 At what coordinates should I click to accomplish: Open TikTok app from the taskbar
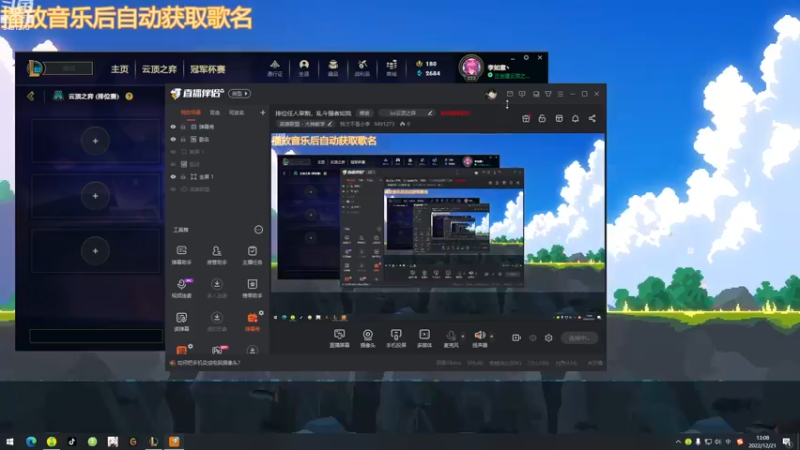pos(71,441)
